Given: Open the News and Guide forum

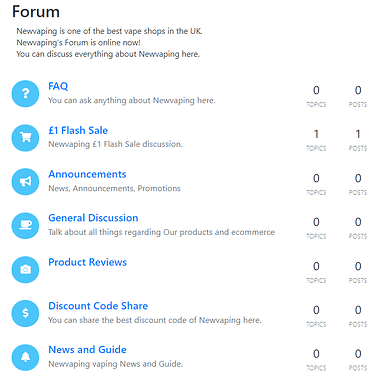Looking at the screenshot, I should pos(87,350).
